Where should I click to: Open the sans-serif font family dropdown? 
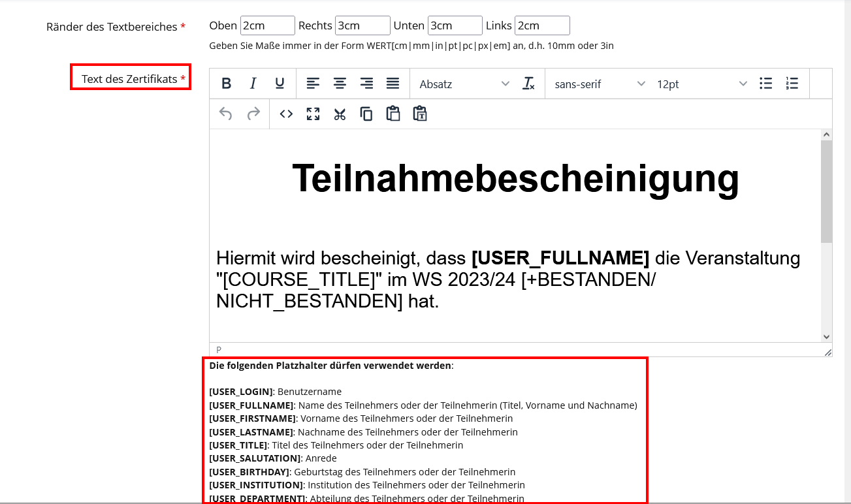(x=599, y=84)
